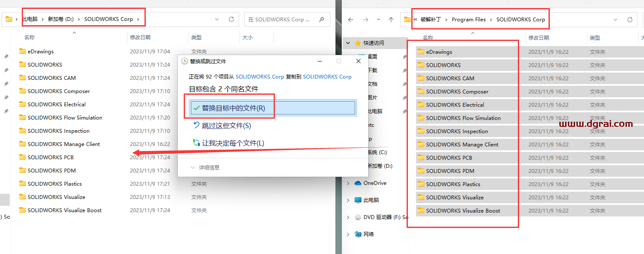This screenshot has height=254, width=644.
Task: Select eDrawings folder icon in left window
Action: point(23,51)
